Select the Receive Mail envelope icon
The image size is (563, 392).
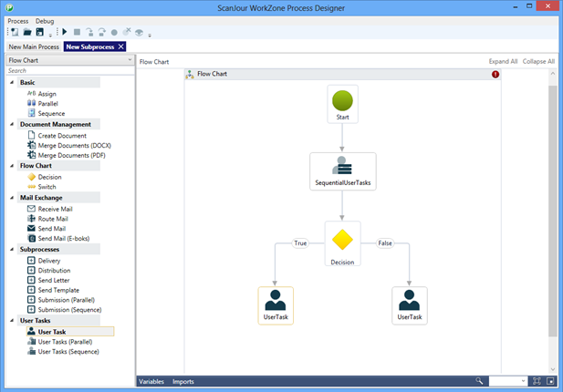(x=32, y=209)
